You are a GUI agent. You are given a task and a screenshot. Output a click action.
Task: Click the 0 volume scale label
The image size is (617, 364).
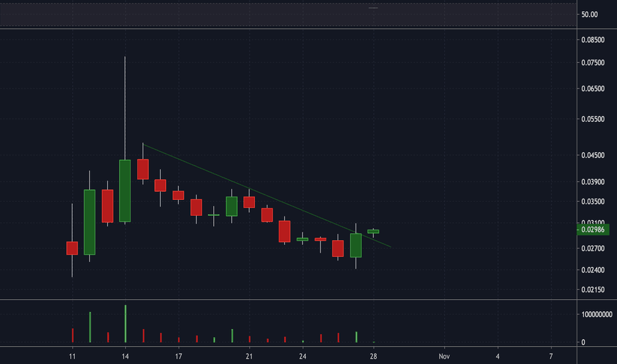583,342
